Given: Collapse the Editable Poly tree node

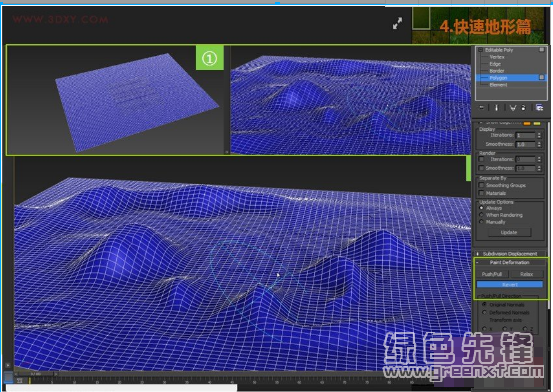Looking at the screenshot, I should point(480,50).
